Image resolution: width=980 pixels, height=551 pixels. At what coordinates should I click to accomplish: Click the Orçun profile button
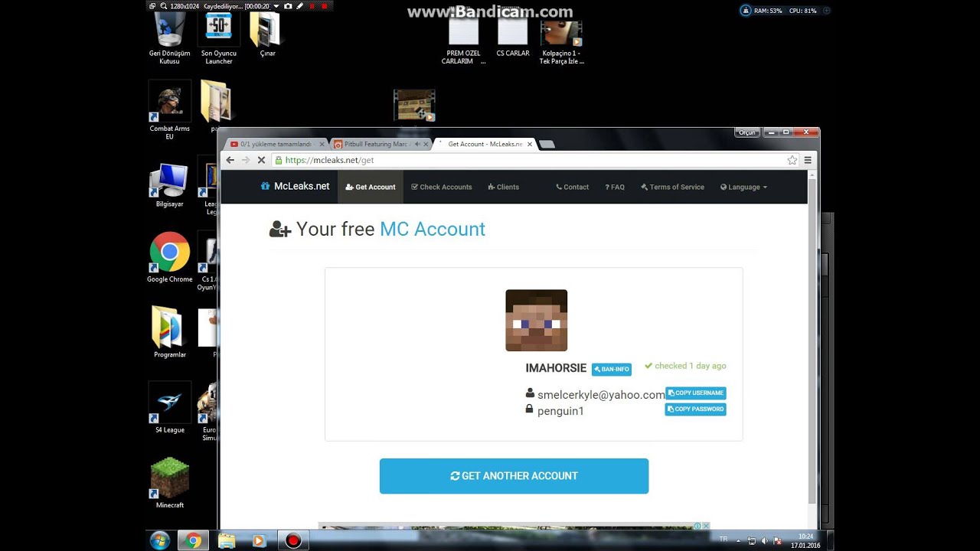tap(746, 132)
